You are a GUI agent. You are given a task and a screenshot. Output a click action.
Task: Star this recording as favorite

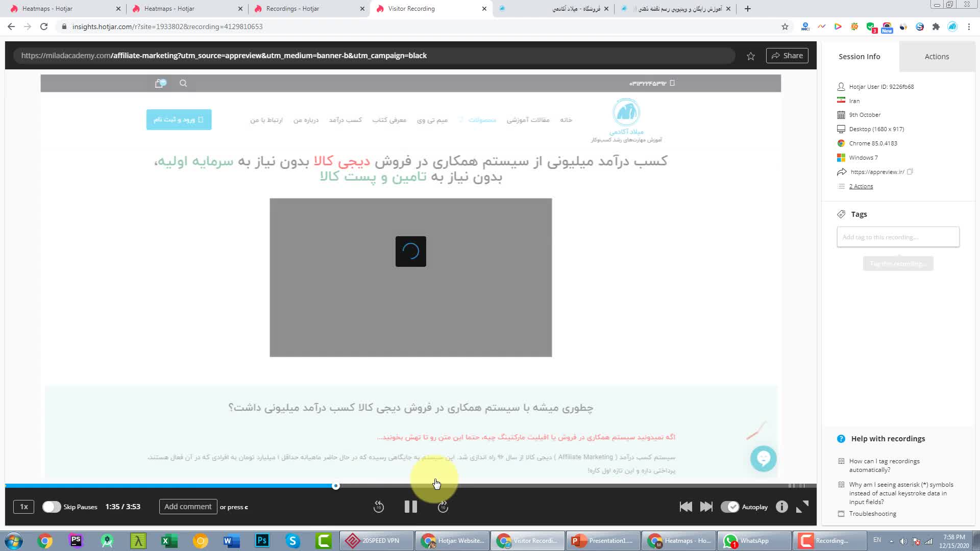click(750, 56)
